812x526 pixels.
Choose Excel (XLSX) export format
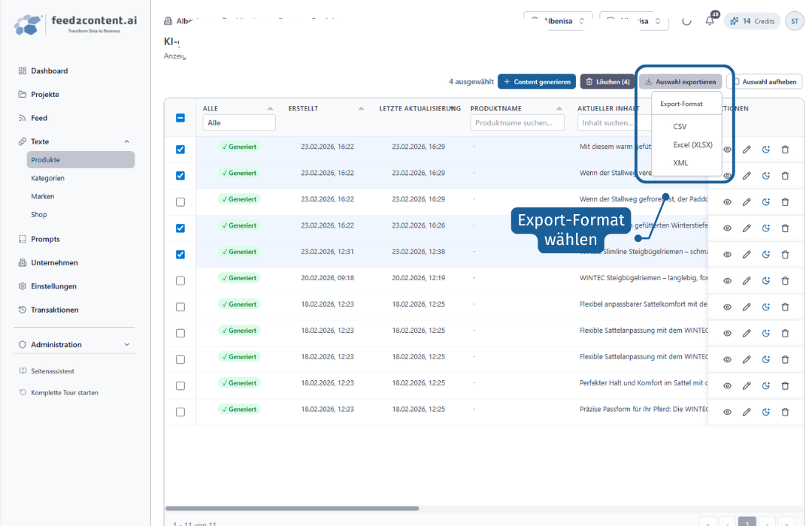(x=692, y=145)
